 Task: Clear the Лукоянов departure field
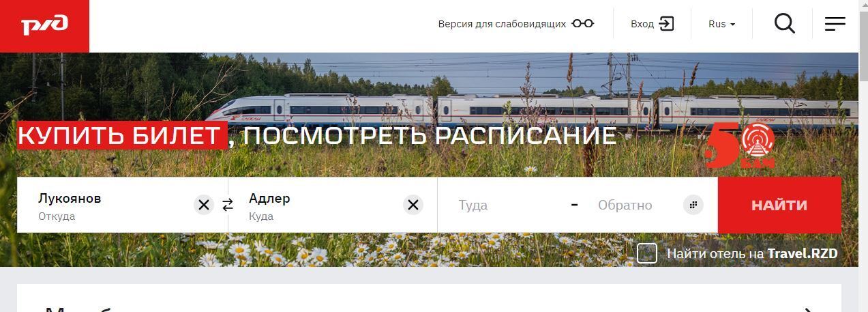click(x=203, y=205)
